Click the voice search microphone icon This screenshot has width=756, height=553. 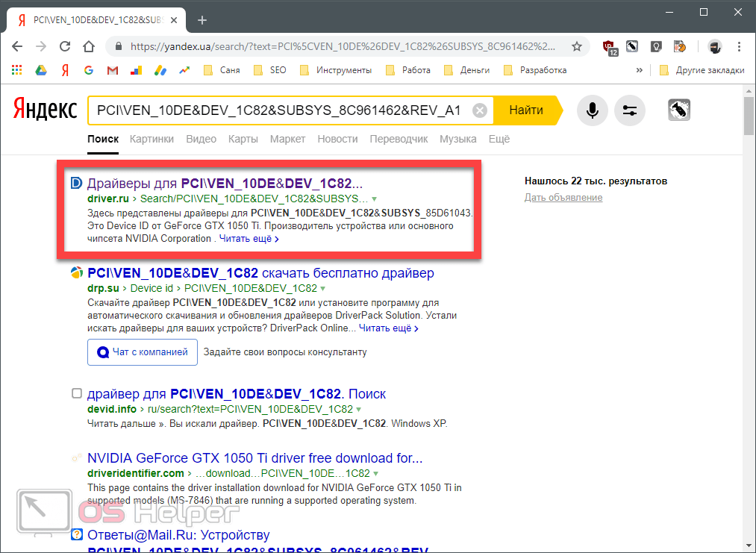(592, 110)
